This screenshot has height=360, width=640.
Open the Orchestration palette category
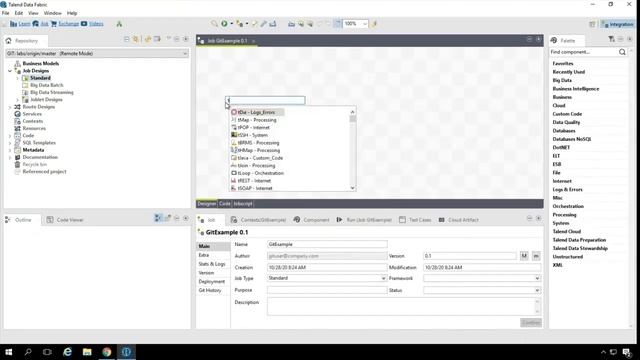tap(568, 206)
